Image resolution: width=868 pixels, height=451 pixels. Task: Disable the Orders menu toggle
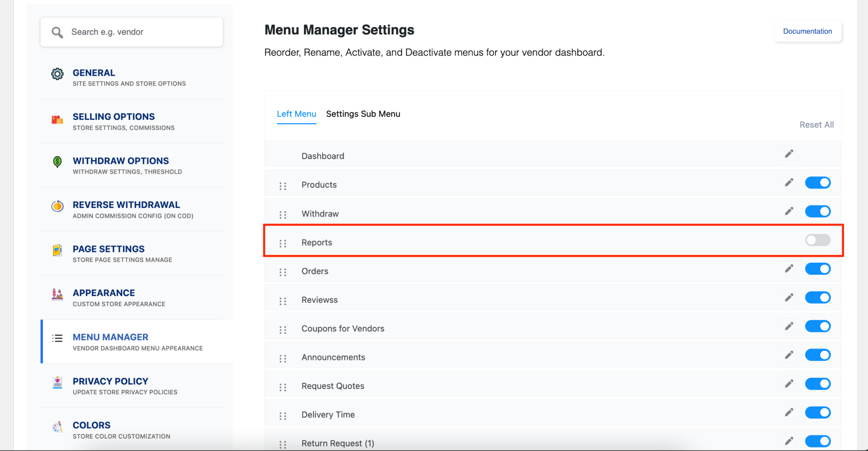click(x=817, y=268)
